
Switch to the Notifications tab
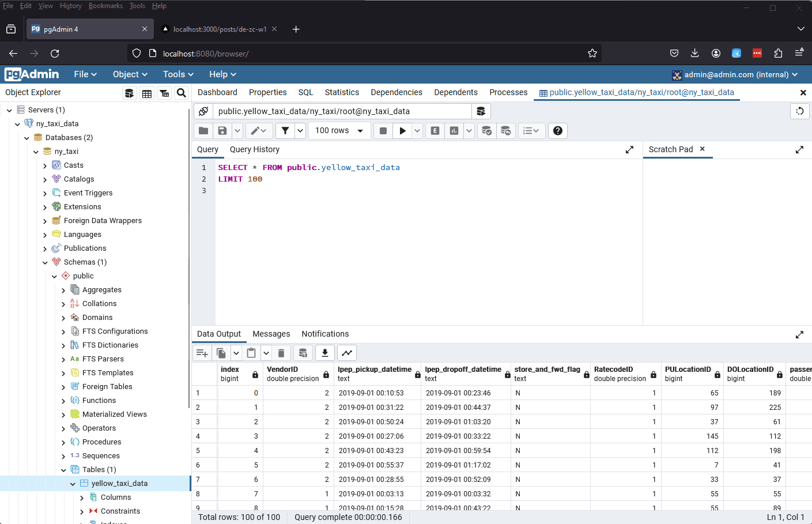pyautogui.click(x=325, y=334)
